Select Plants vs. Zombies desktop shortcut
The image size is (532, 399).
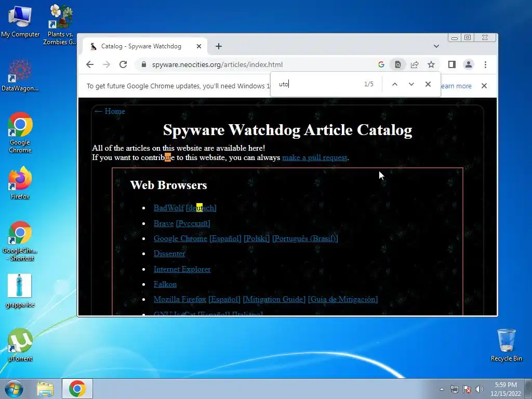tap(60, 24)
